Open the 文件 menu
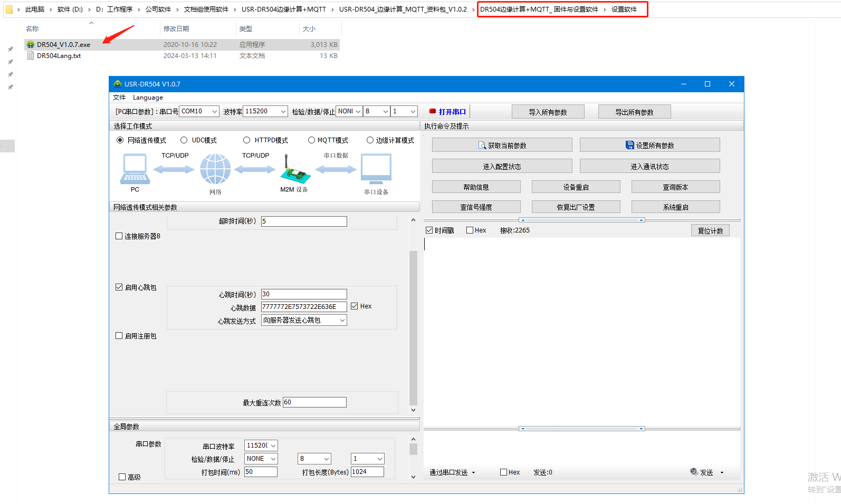 coord(119,98)
